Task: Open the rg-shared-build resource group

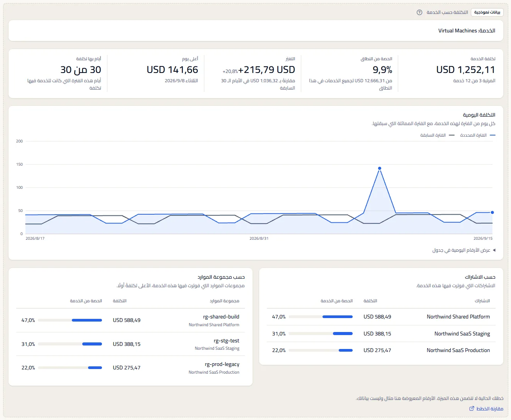Action: point(221,317)
